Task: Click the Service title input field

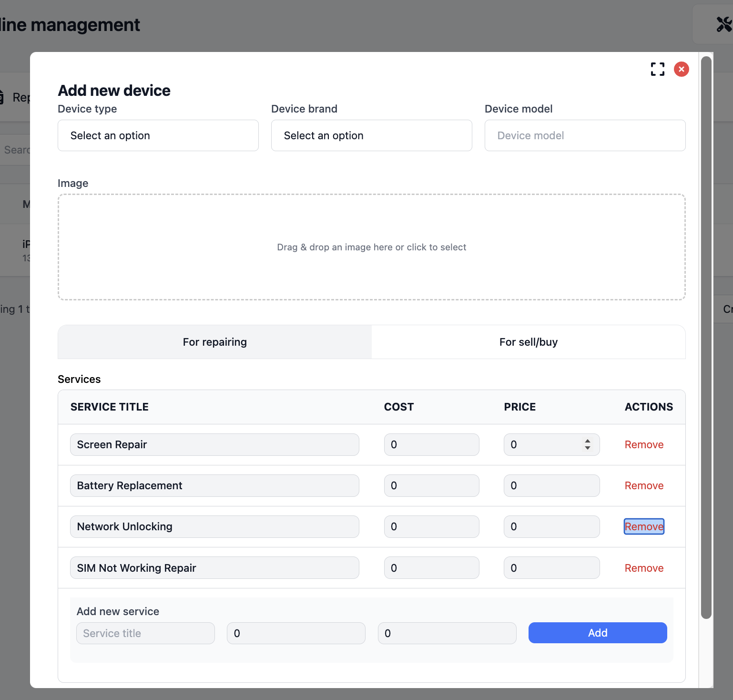Action: pyautogui.click(x=145, y=633)
